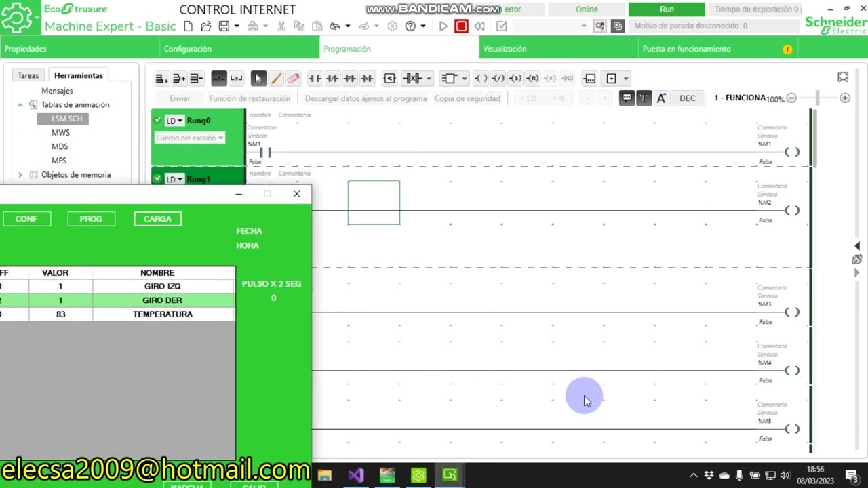
Task: Choose the draw line pencil tool
Action: [x=276, y=79]
